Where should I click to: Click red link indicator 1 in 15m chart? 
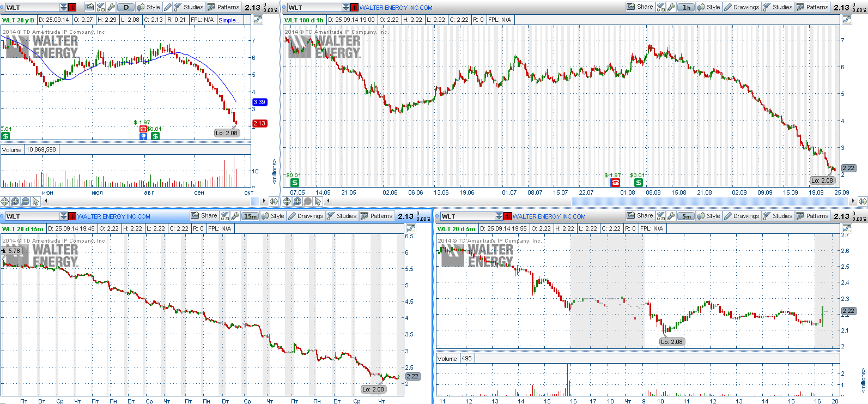pyautogui.click(x=72, y=216)
